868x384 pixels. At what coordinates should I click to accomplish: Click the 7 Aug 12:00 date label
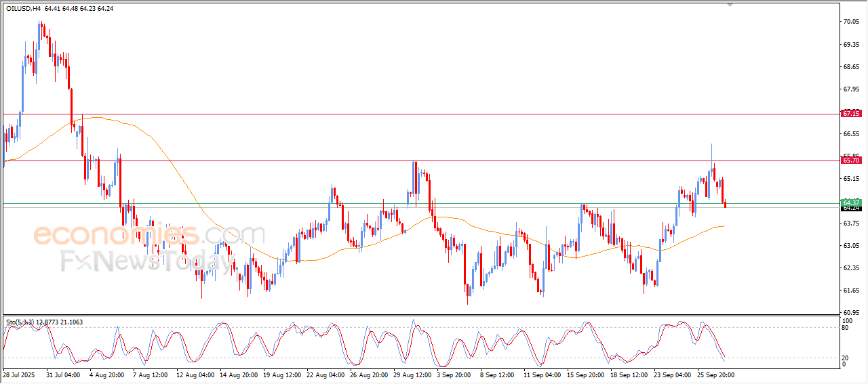coord(149,375)
